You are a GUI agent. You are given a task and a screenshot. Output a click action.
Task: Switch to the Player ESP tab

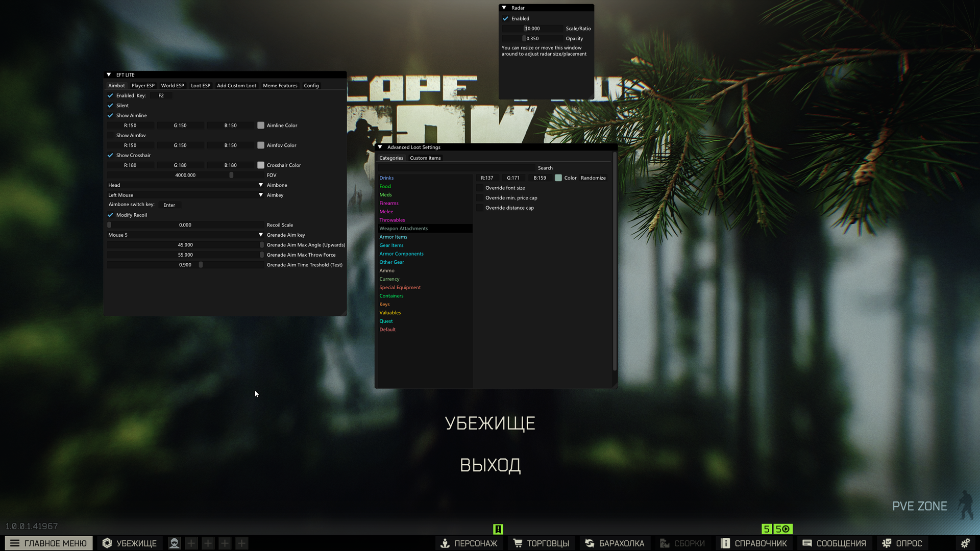click(x=143, y=86)
